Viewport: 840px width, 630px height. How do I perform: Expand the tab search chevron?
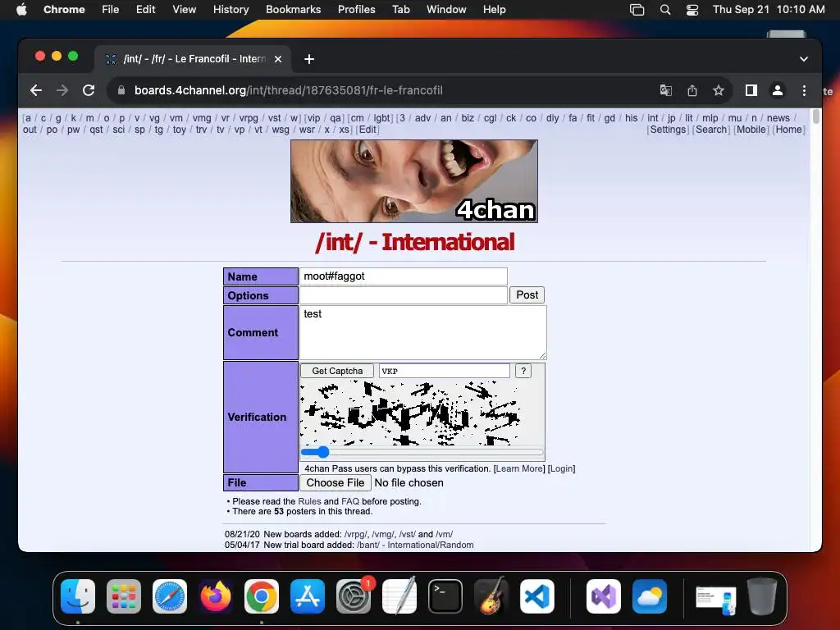804,59
